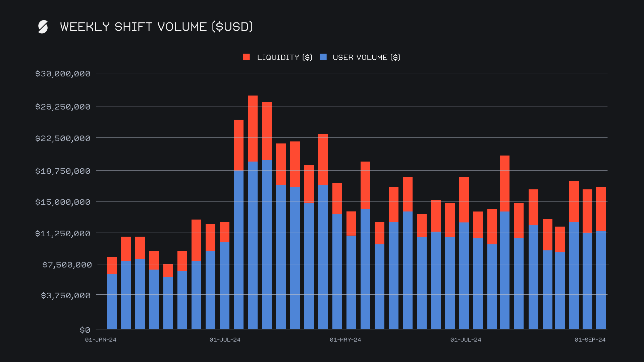Click the $3,750,000 axis label
This screenshot has height=362, width=644.
click(66, 296)
